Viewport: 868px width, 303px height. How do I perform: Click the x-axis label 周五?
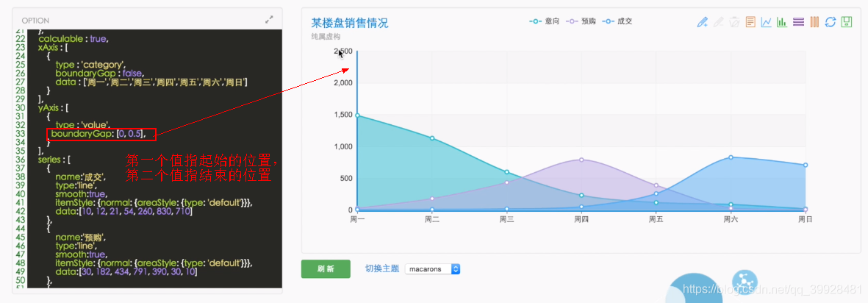click(x=656, y=219)
